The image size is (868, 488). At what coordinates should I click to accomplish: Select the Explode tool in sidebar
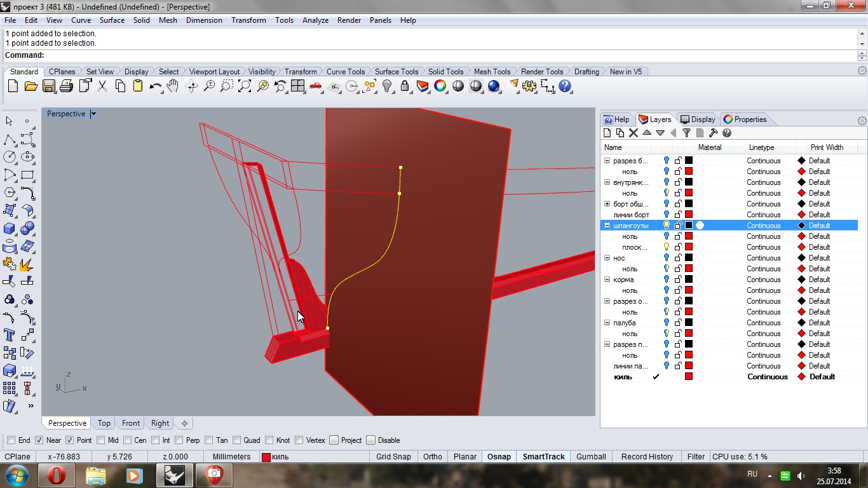pos(27,264)
